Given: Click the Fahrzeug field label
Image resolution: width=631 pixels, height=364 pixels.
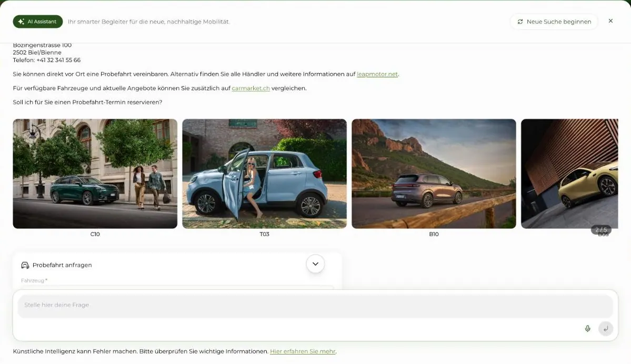Looking at the screenshot, I should tap(34, 281).
